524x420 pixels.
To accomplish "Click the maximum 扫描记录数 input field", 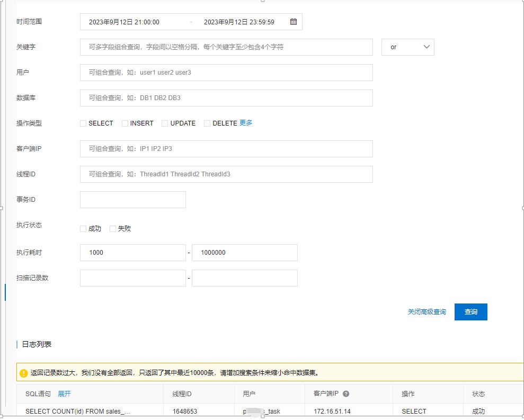I will pos(245,278).
